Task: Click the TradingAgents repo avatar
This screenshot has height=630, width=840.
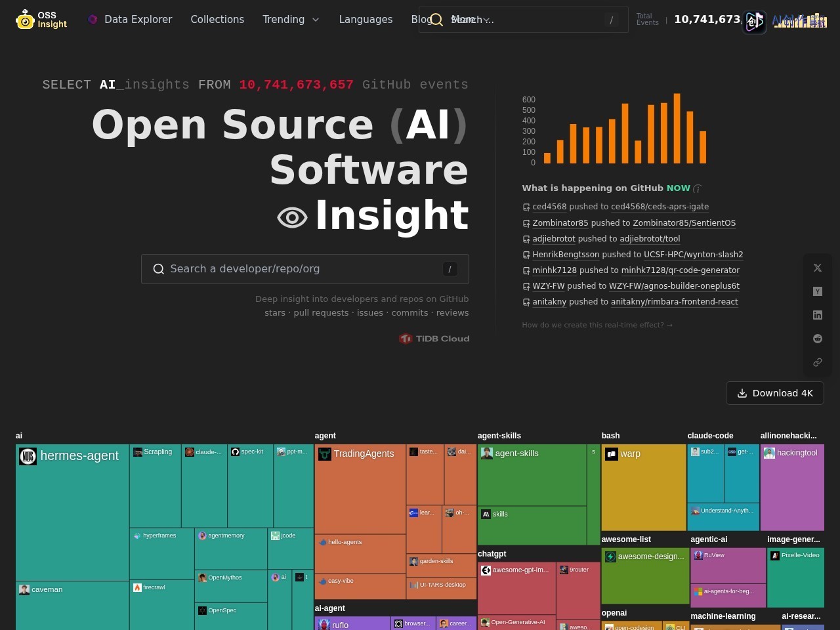Action: [324, 453]
